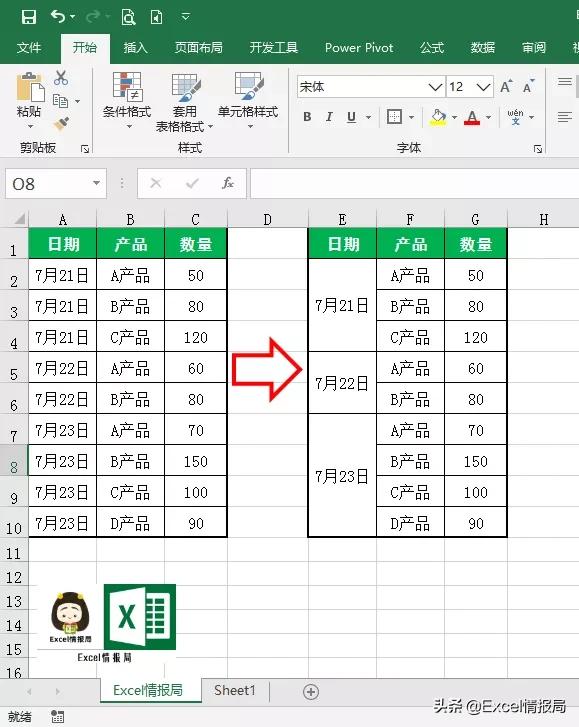Screen dimensions: 579x727
Task: Click the Name Box showing O8
Action: 49,184
